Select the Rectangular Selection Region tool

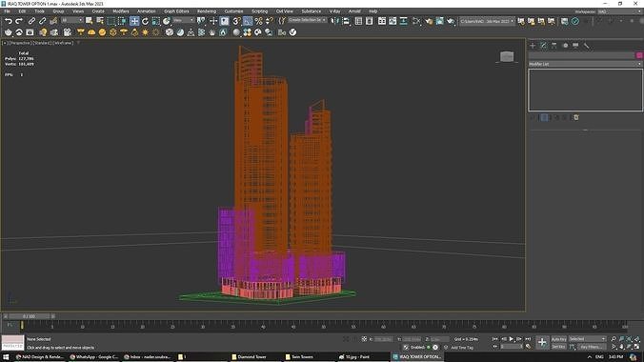point(111,21)
